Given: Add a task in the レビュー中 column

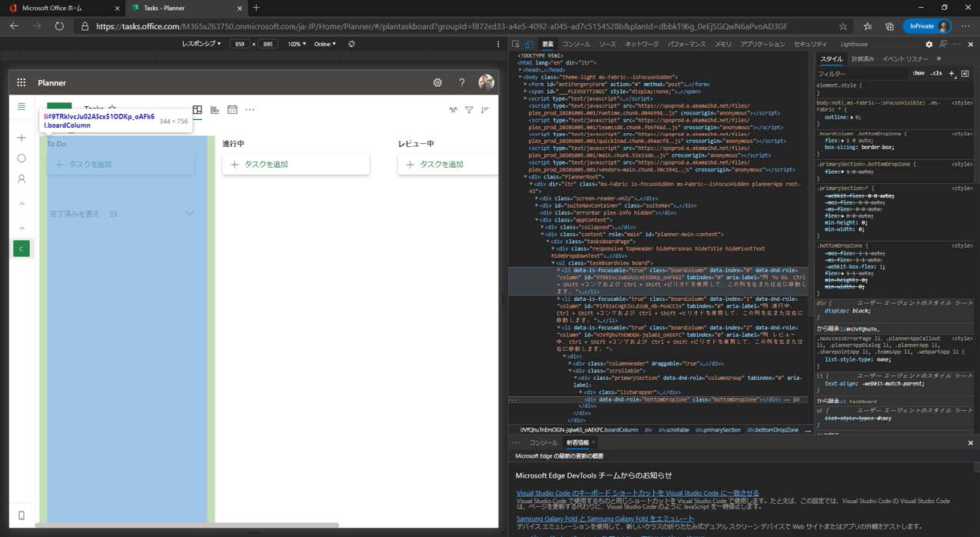Looking at the screenshot, I should point(448,165).
